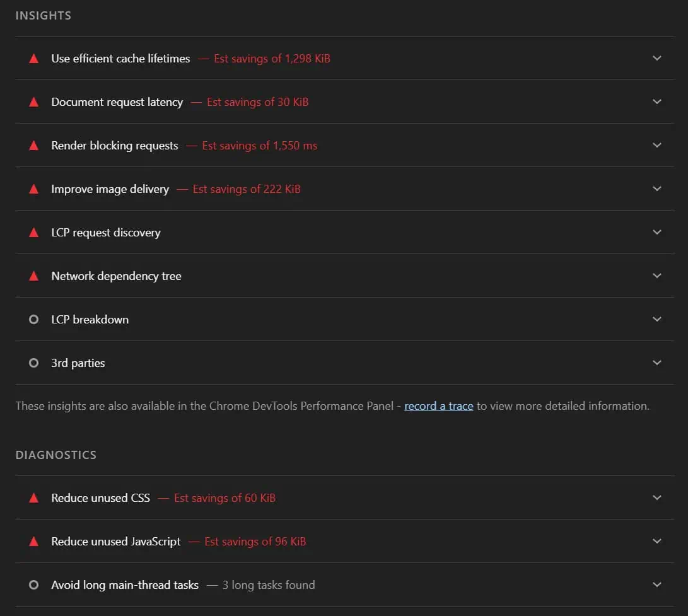Click red triangle for LCP request discovery
Viewport: 688px width, 616px height.
(x=34, y=233)
